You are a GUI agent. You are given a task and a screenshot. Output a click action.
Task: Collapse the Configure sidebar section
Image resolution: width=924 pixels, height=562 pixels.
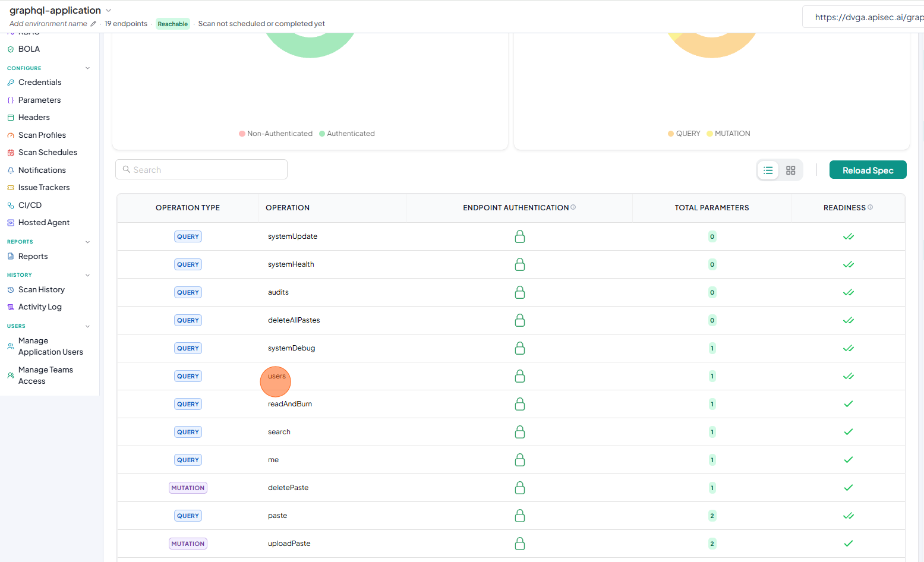pos(87,68)
